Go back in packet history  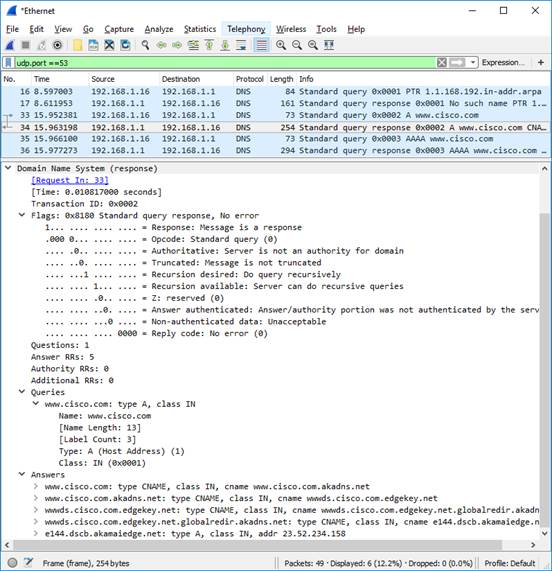tap(161, 45)
